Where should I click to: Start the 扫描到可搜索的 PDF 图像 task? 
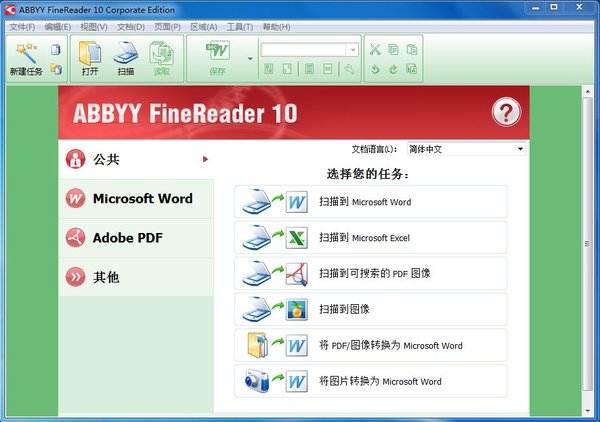click(370, 273)
